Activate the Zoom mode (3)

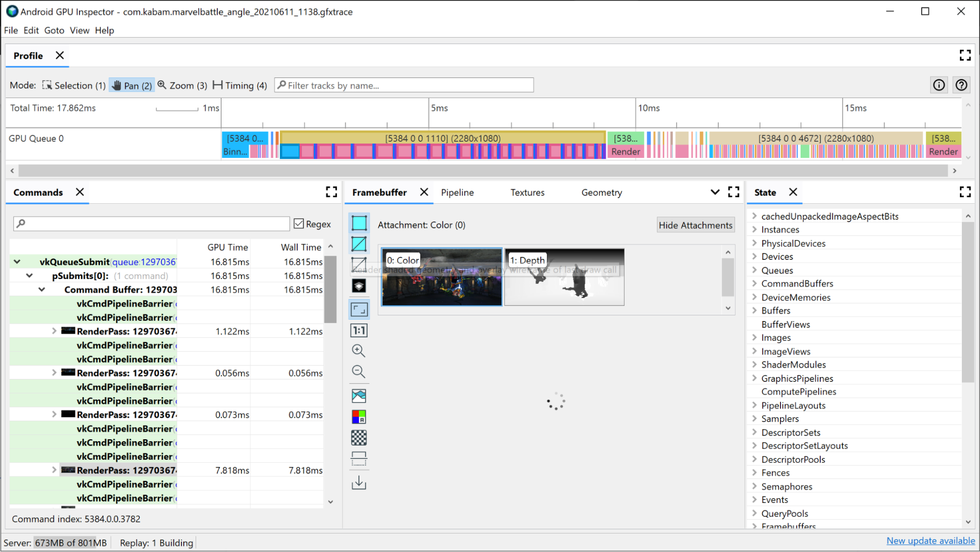point(182,85)
